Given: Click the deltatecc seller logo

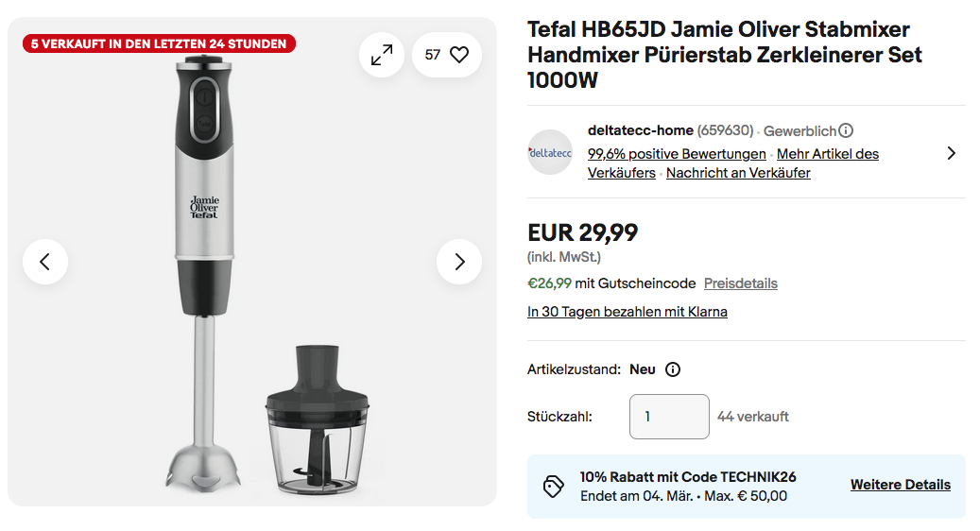Looking at the screenshot, I should pyautogui.click(x=550, y=152).
